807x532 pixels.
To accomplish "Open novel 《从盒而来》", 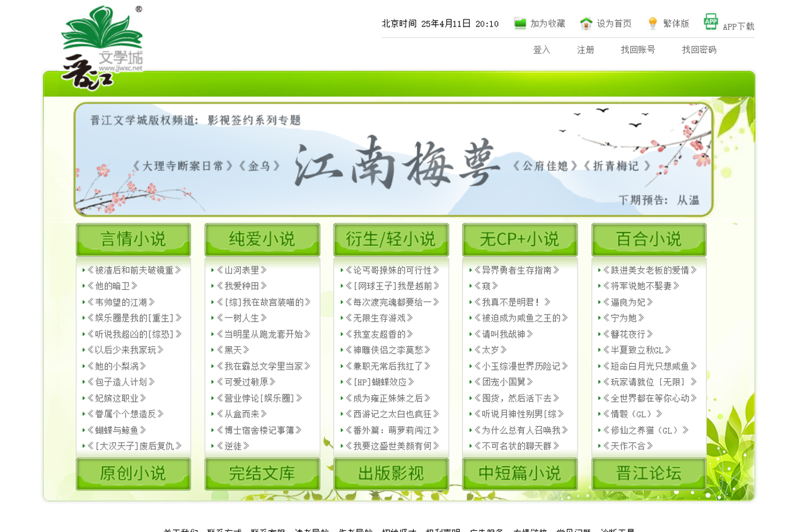I will 241,414.
